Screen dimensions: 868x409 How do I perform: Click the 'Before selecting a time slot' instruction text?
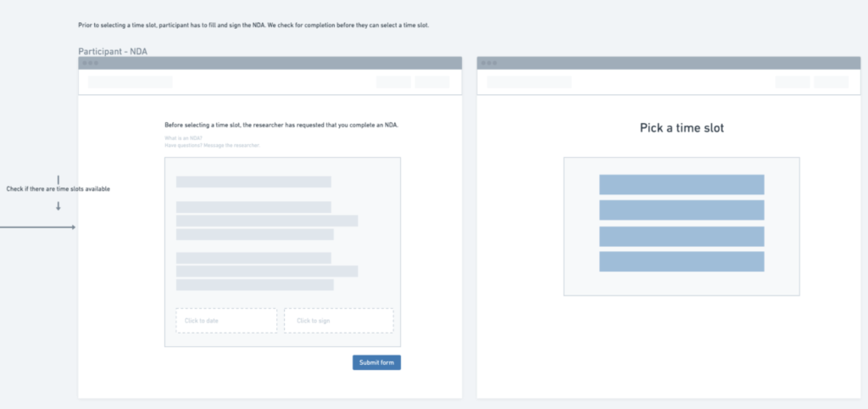(281, 126)
